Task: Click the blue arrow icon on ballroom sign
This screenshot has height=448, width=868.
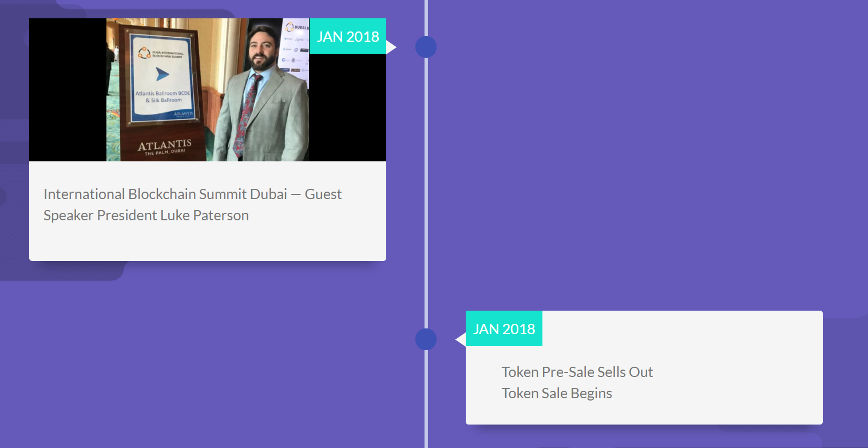Action: click(162, 74)
